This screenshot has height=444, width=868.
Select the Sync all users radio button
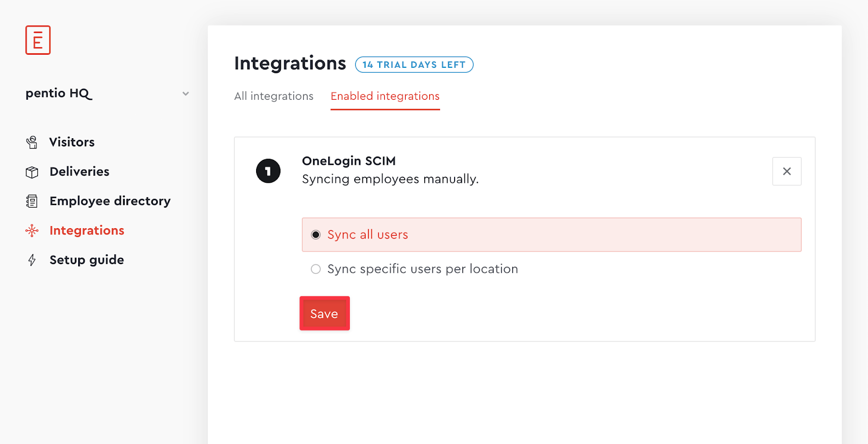click(x=316, y=235)
